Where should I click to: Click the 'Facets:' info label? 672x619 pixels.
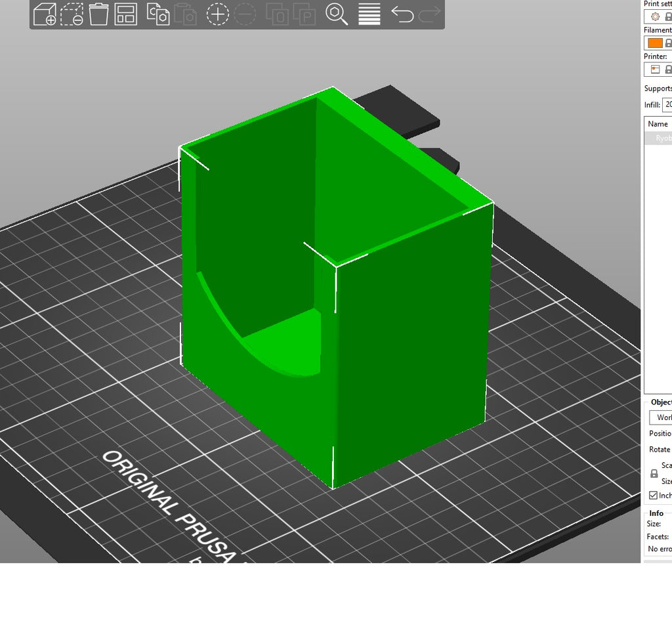(x=658, y=537)
